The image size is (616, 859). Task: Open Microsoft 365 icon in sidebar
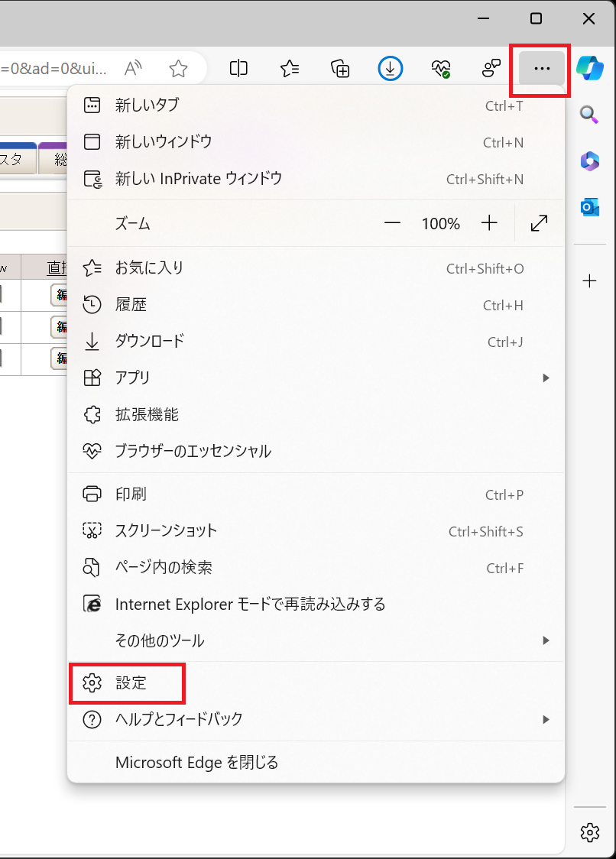[x=590, y=161]
